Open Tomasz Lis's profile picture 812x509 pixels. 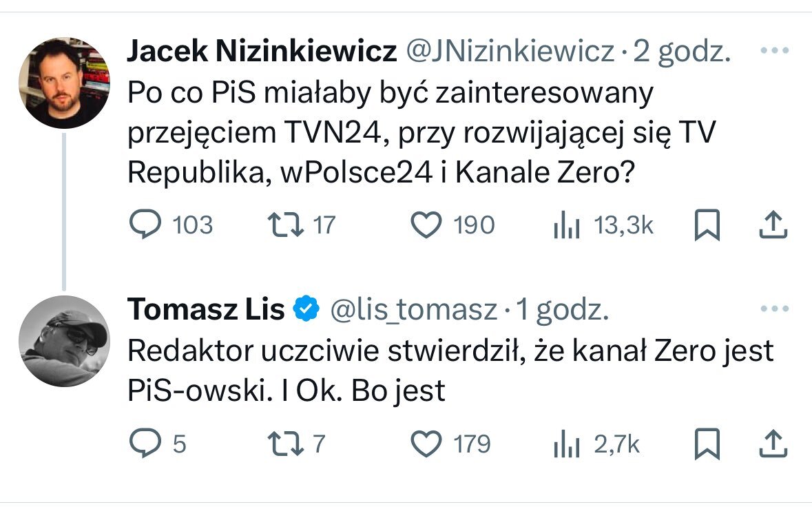point(63,341)
